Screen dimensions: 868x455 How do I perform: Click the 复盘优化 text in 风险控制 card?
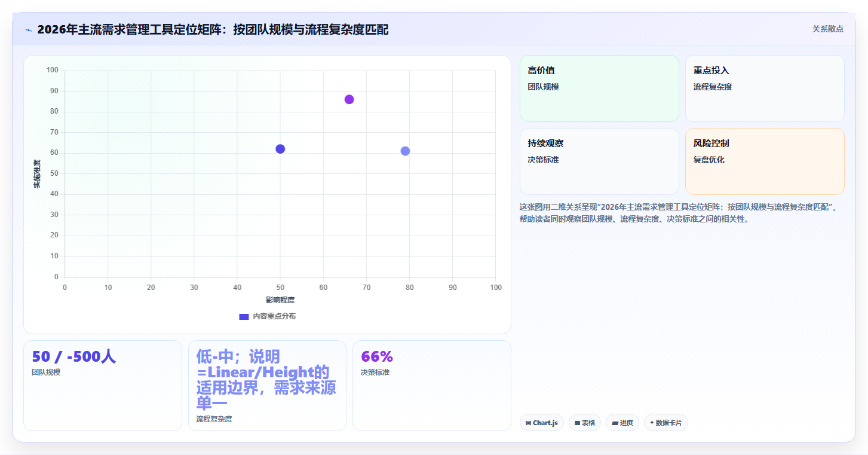pyautogui.click(x=709, y=160)
